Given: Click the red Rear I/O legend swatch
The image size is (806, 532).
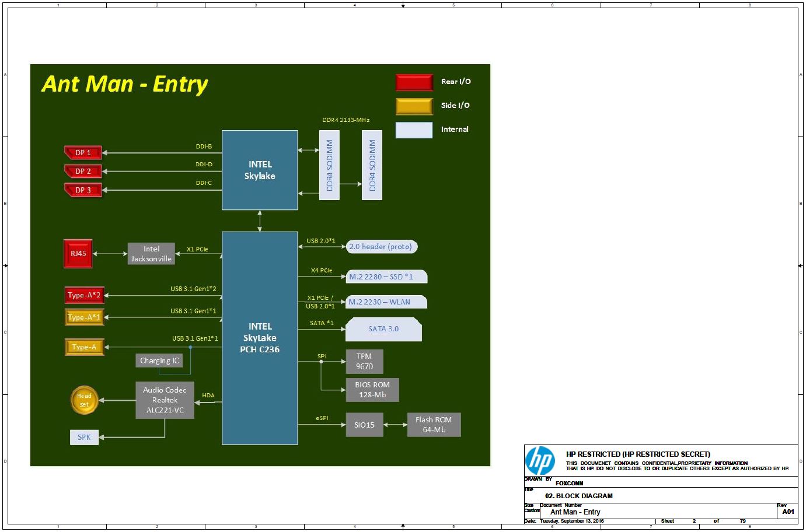Looking at the screenshot, I should point(414,82).
